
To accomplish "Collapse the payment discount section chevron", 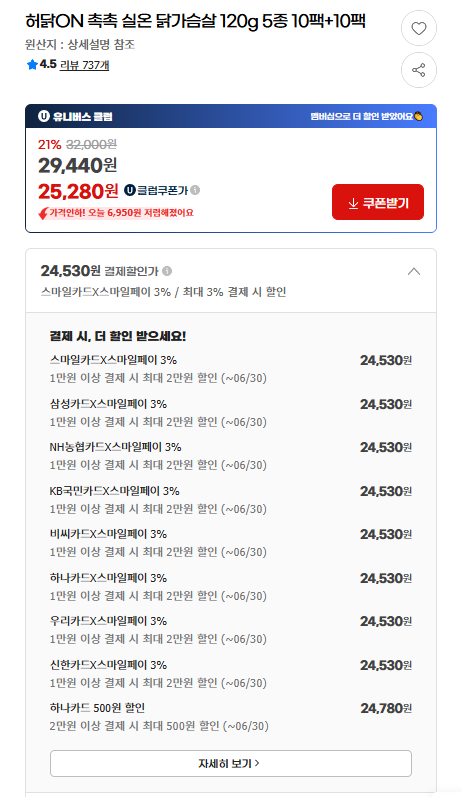I will coord(414,271).
